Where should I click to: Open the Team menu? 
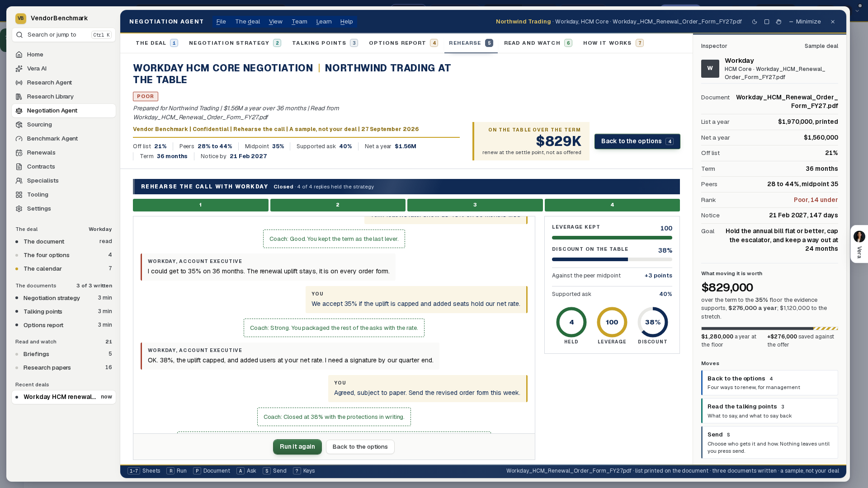[x=299, y=22]
